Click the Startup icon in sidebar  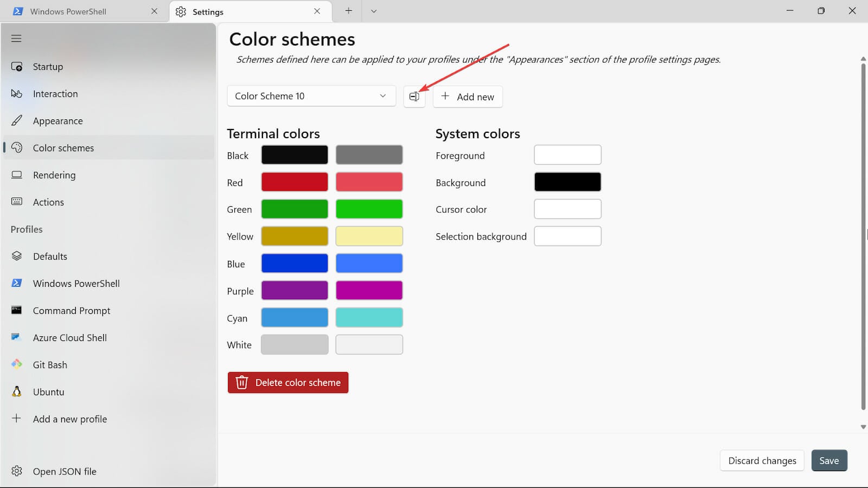(17, 67)
